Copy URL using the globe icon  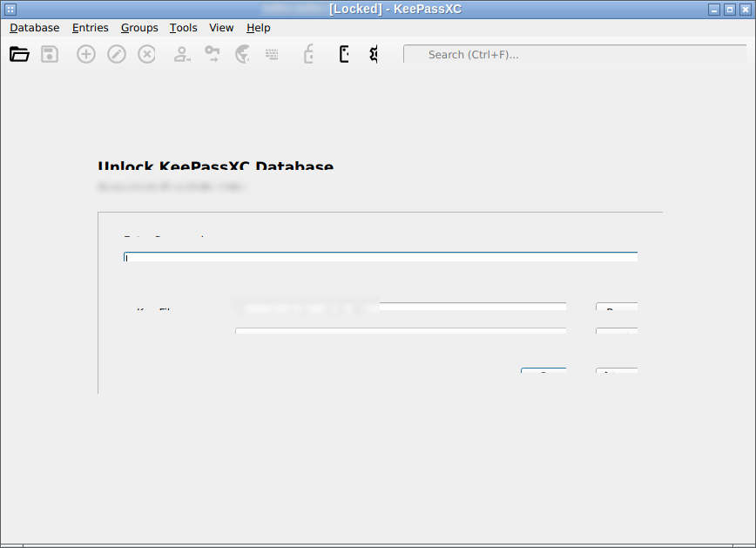(242, 54)
